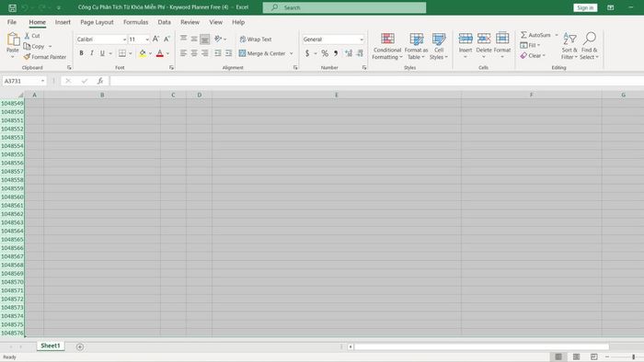Expand the AutoSum dropdown arrow
The image size is (644, 362).
(x=557, y=35)
